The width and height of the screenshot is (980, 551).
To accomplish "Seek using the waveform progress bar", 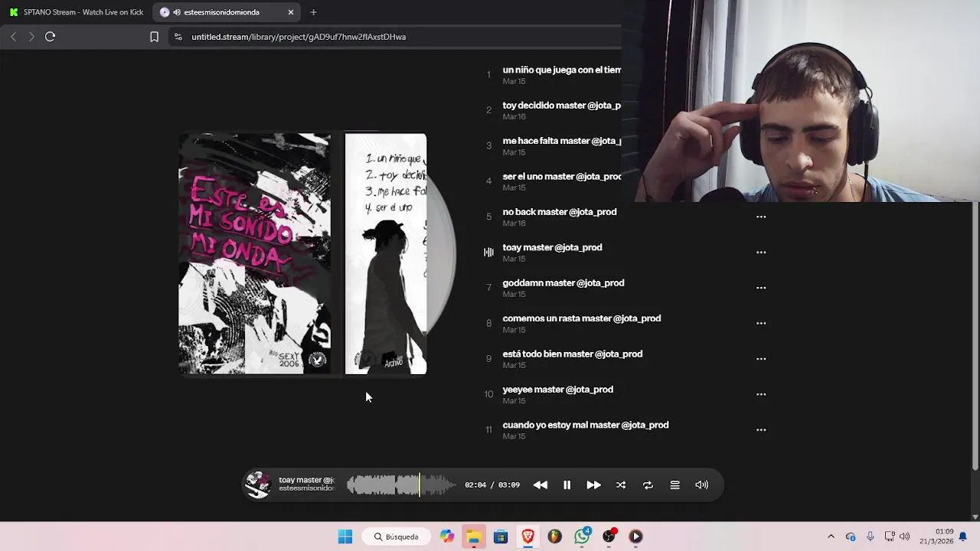I will (401, 485).
